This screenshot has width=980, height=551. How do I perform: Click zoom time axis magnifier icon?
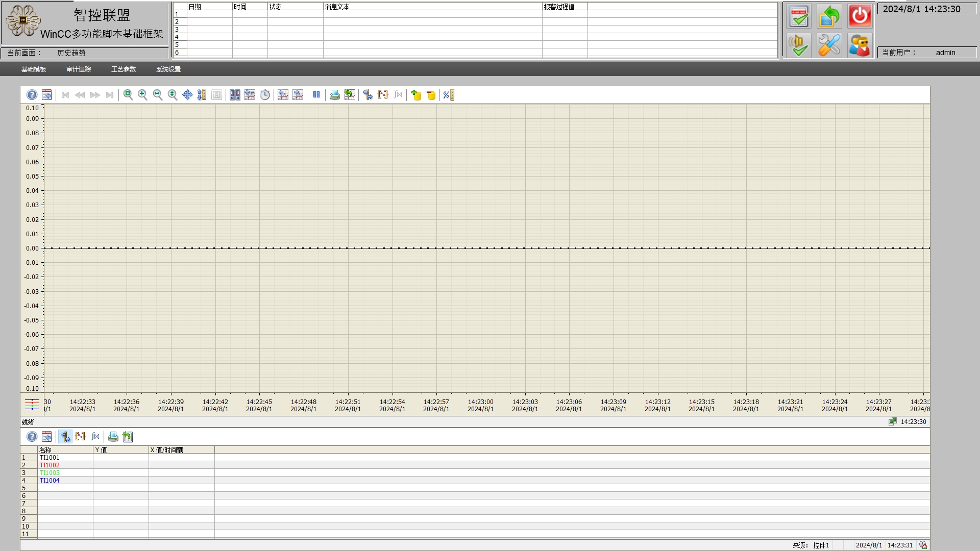pyautogui.click(x=158, y=95)
